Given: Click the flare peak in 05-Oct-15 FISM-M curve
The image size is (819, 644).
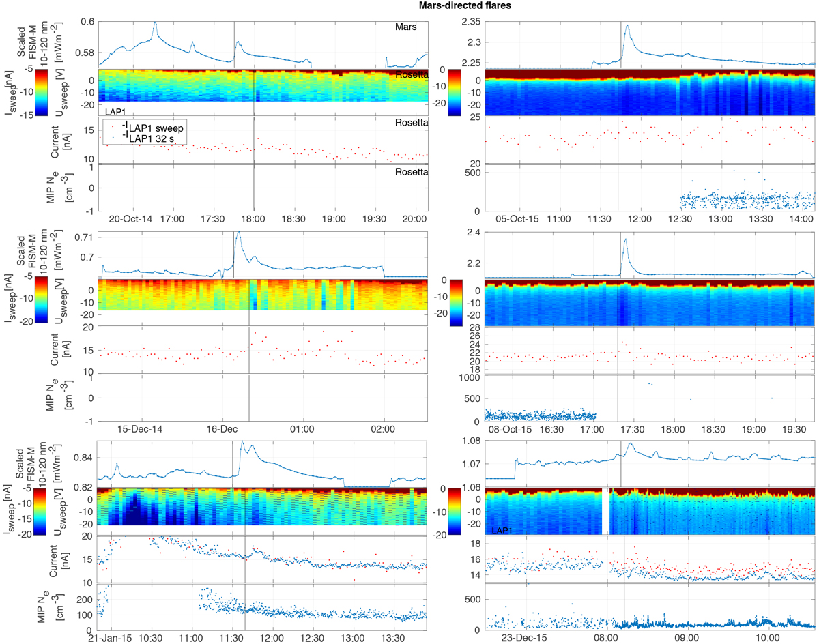Looking at the screenshot, I should pyautogui.click(x=627, y=26).
